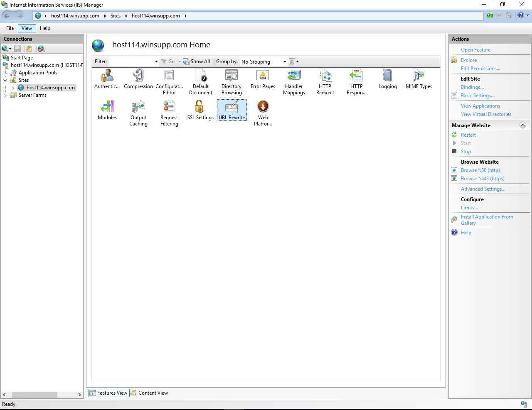
Task: Select the URL Rewrite feature
Action: coord(232,110)
